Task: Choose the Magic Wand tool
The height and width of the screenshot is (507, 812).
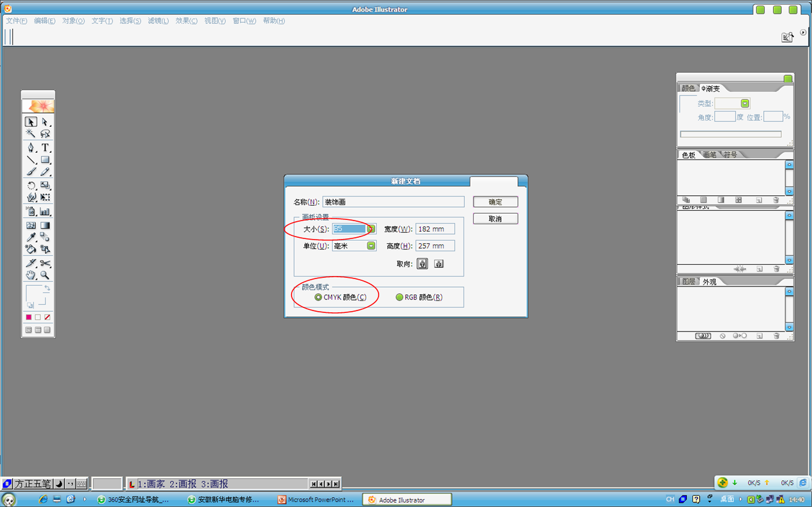Action: pyautogui.click(x=31, y=134)
